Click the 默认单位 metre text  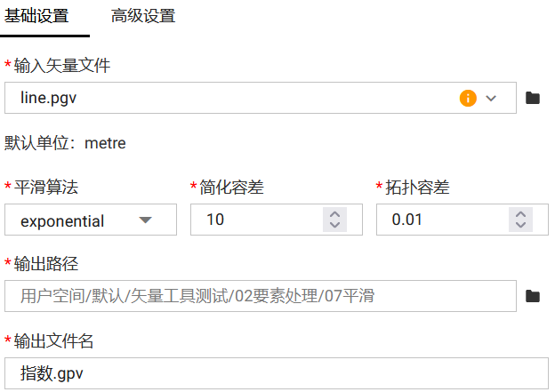coord(66,143)
